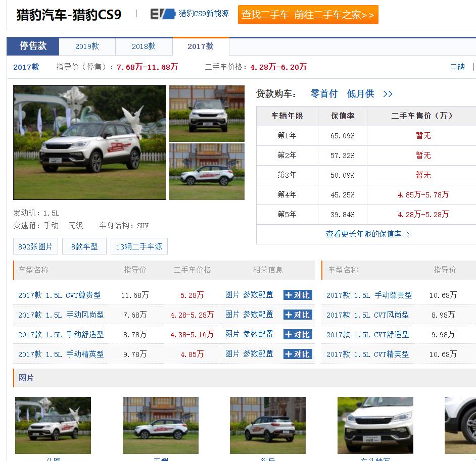Click the 8款车型 button
This screenshot has height=461, width=476.
pos(84,246)
